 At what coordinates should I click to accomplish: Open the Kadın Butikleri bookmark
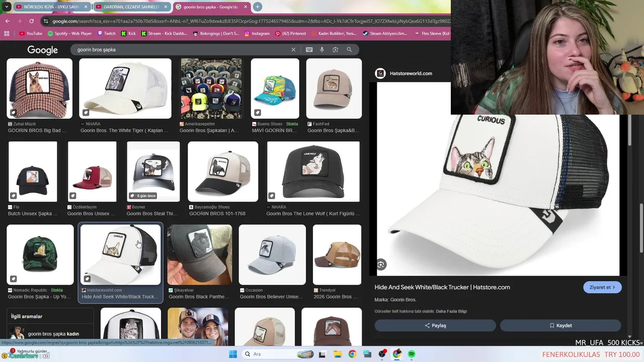334,34
